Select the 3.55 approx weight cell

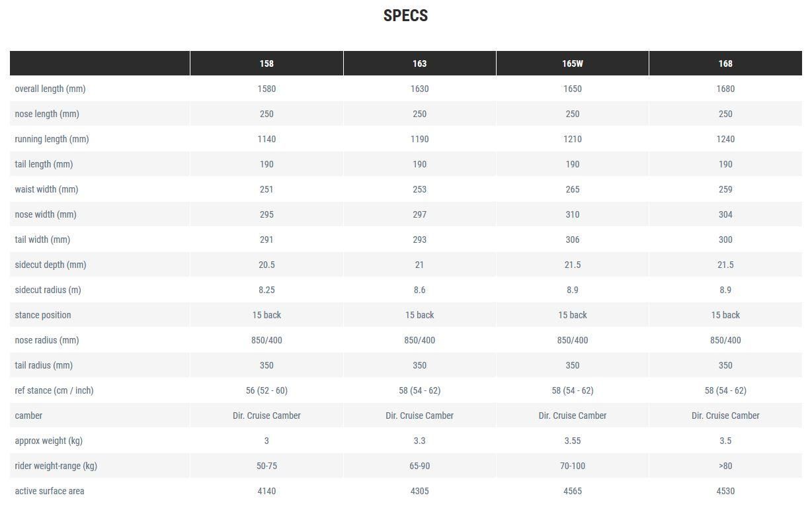point(573,441)
